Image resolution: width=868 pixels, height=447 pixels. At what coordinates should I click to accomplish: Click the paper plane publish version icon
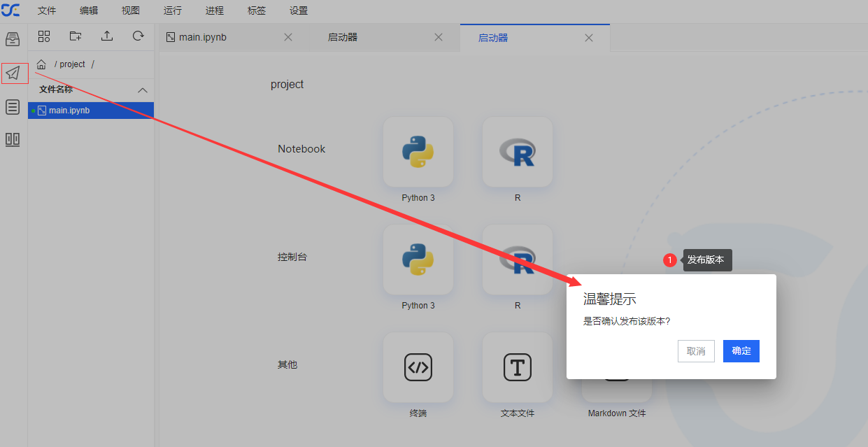[13, 73]
